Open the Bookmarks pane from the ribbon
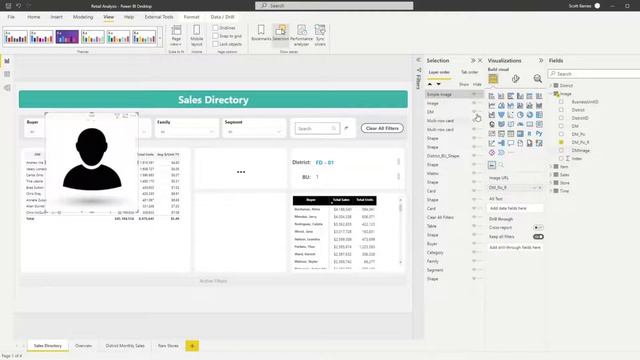Image resolution: width=640 pixels, height=360 pixels. (x=261, y=33)
